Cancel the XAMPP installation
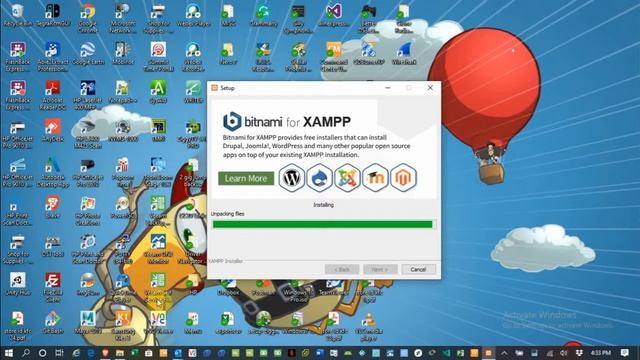Screen dimensions: 640x360 (418, 269)
